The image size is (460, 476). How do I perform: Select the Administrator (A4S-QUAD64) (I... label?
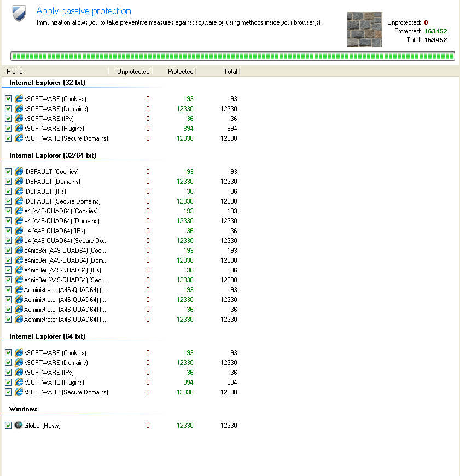pos(66,310)
